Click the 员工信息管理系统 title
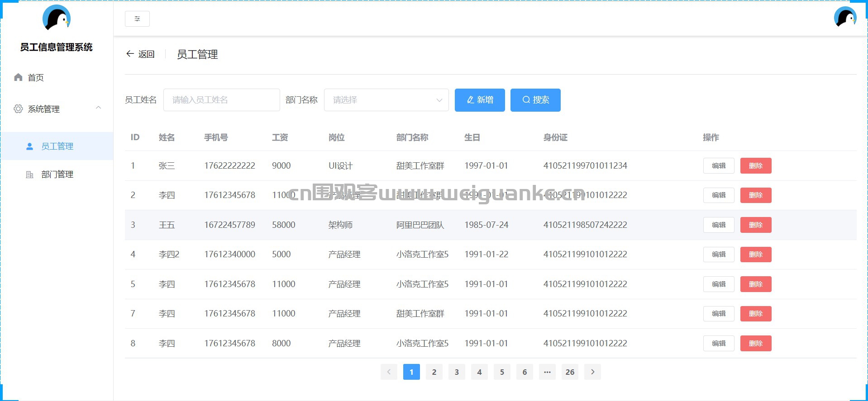The height and width of the screenshot is (401, 868). pyautogui.click(x=57, y=47)
